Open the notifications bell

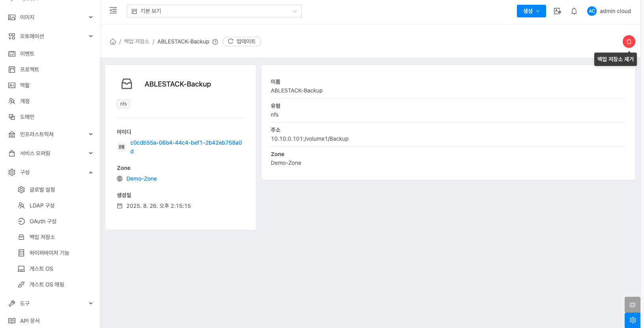(x=574, y=11)
